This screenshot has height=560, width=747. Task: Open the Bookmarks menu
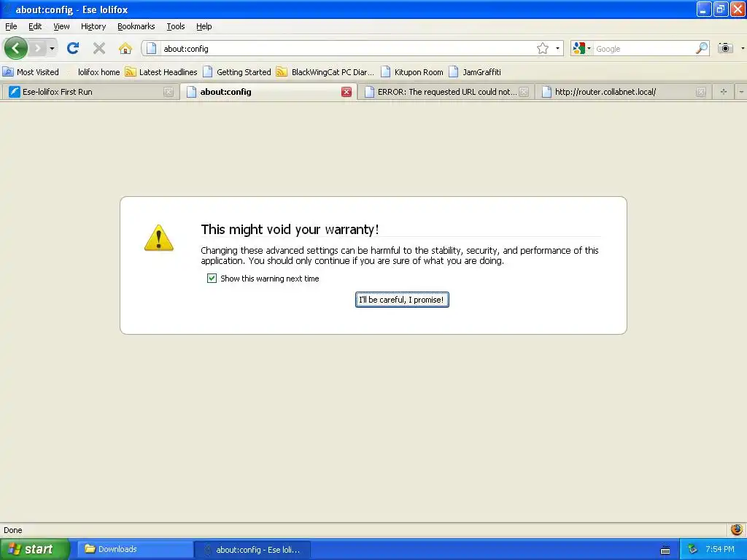(136, 26)
